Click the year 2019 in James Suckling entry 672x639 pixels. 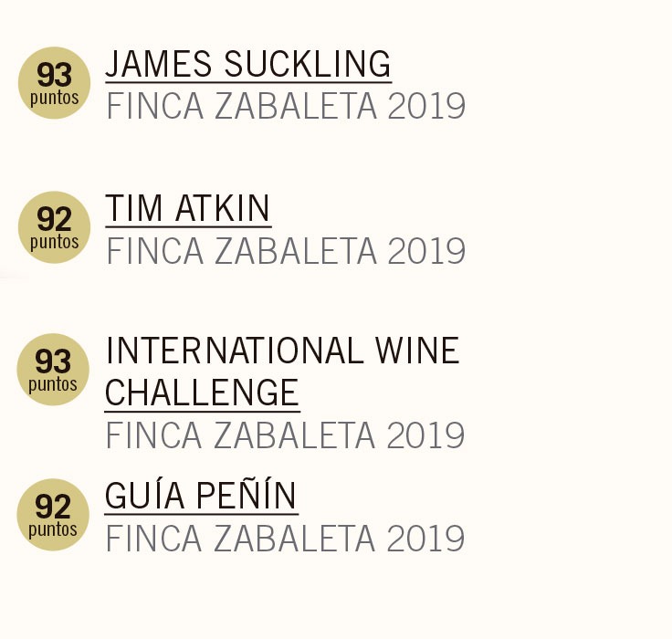[426, 107]
